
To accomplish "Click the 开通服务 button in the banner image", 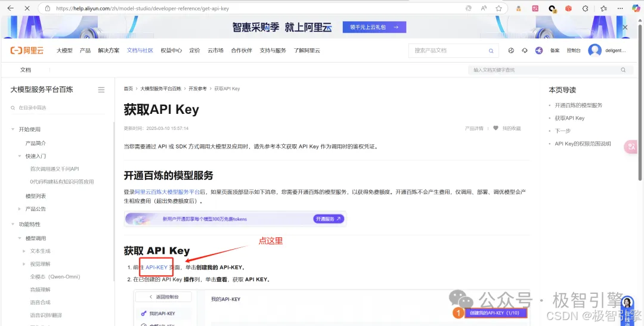I will (329, 219).
